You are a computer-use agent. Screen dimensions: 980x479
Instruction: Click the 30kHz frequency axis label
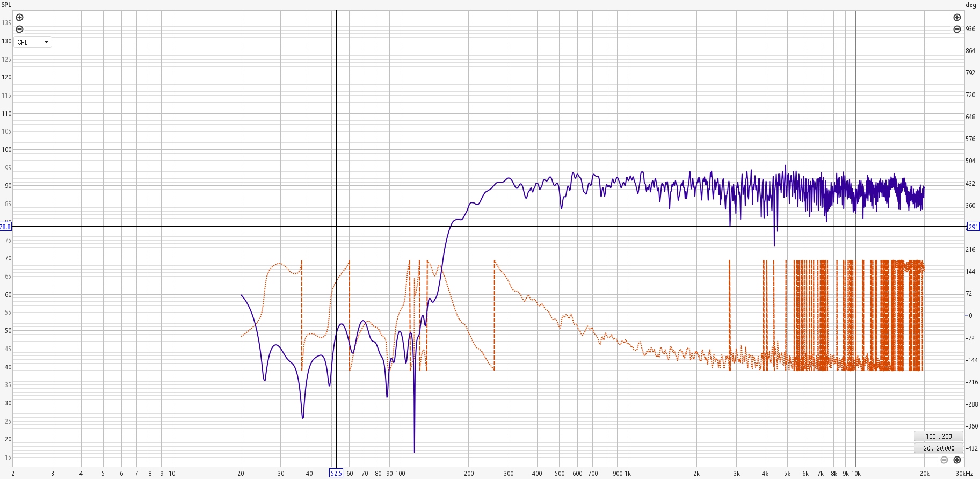[964, 474]
